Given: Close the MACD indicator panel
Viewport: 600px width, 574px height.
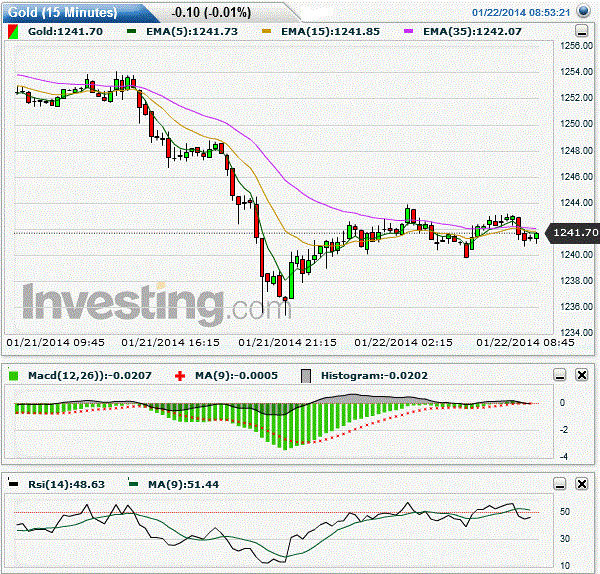Looking at the screenshot, I should (582, 375).
